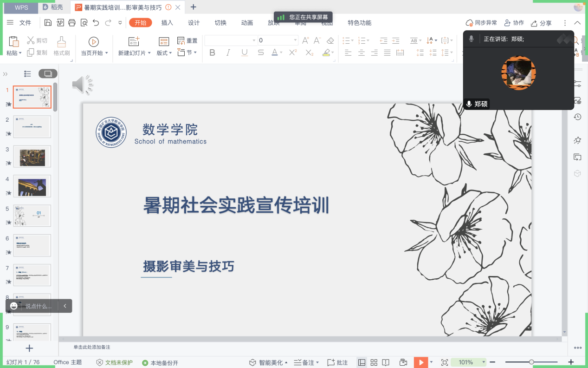Screen dimensions: 588x368
Task: Click Decrease Indent icon
Action: coord(383,40)
